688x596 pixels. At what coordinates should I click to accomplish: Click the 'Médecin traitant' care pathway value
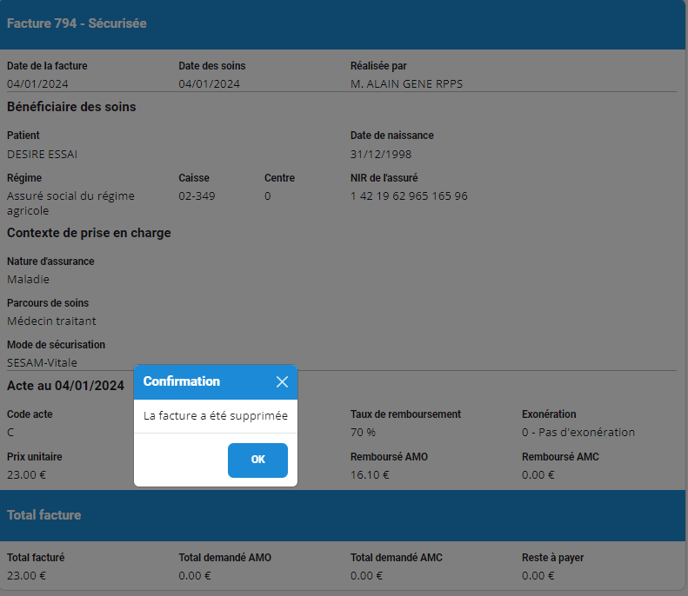[51, 321]
